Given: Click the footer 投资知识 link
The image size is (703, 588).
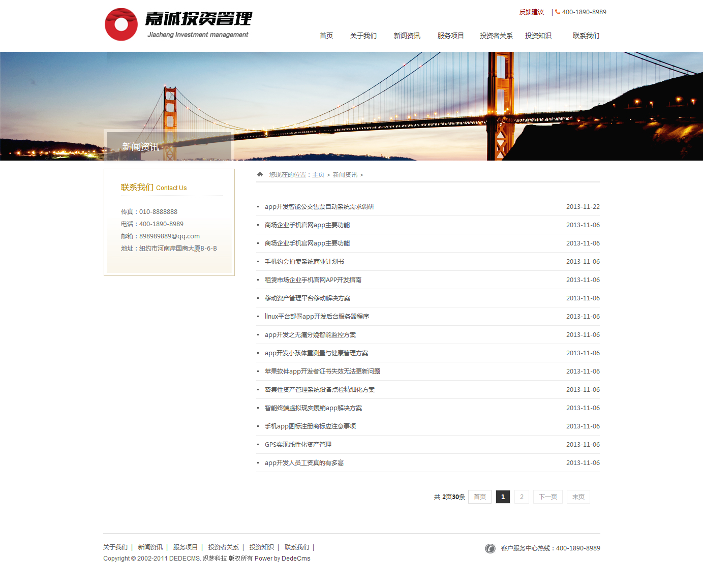Looking at the screenshot, I should click(x=261, y=547).
